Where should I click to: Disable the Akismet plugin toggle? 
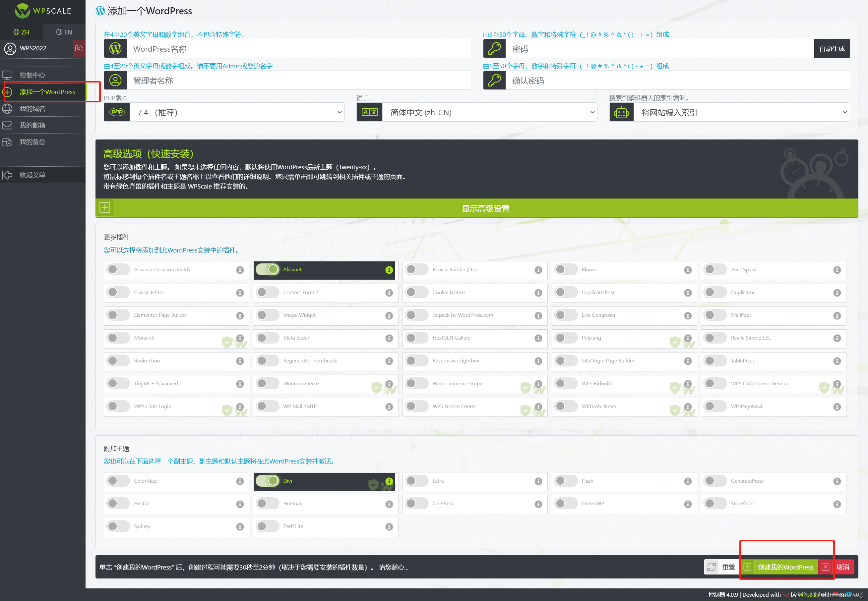click(268, 269)
